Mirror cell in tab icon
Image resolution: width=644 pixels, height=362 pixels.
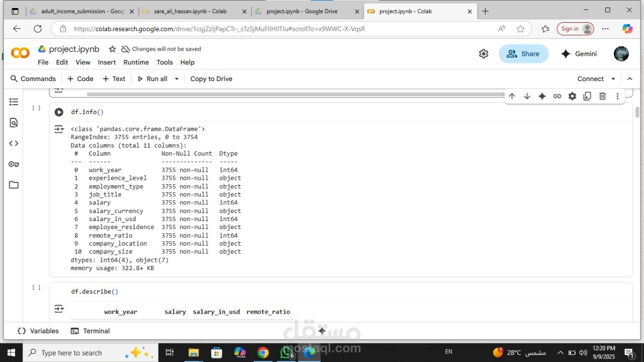point(587,96)
